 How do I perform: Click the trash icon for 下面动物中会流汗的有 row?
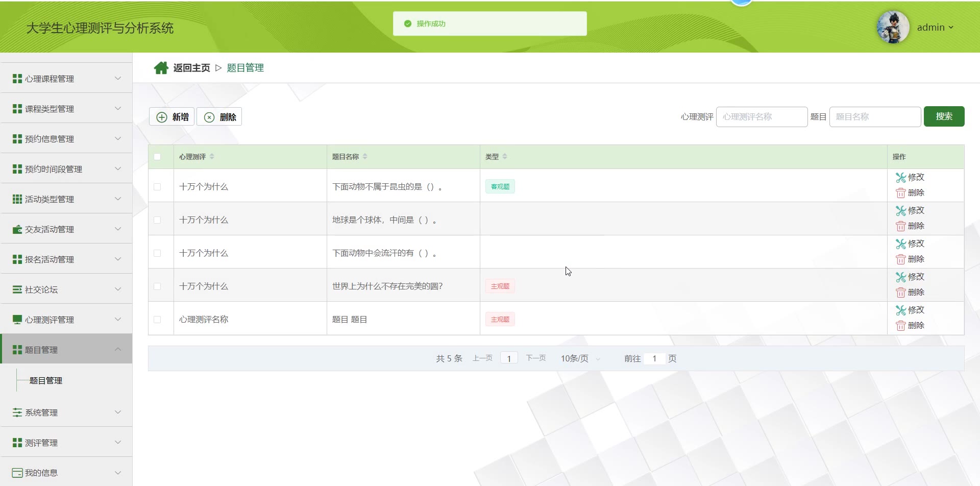(901, 259)
